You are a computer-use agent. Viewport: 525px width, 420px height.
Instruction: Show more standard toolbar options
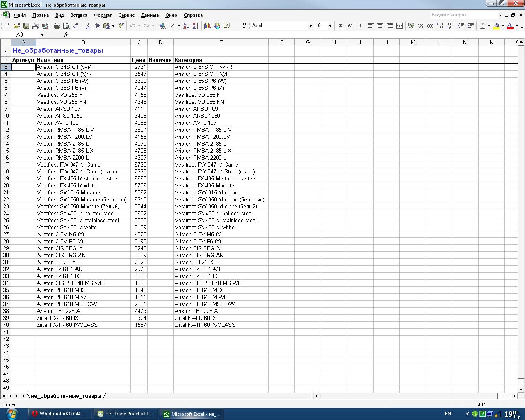(244, 26)
